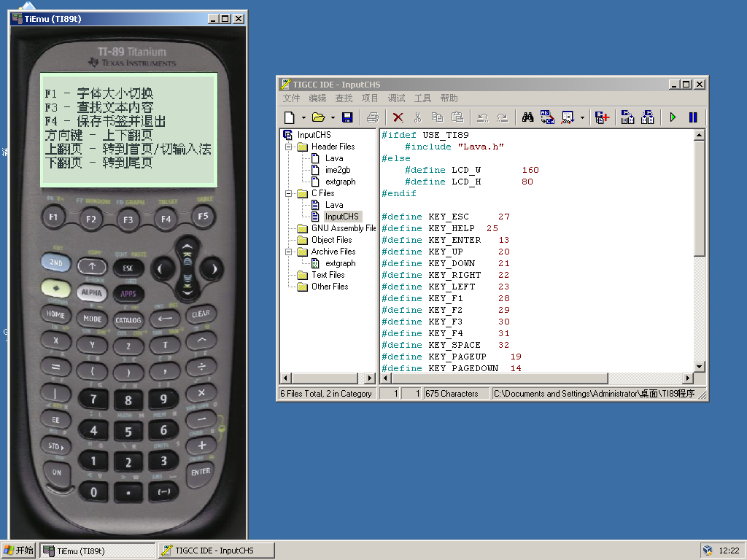Switch to TiEmu (TI89t) taskbar button
This screenshot has width=747, height=560.
tap(98, 551)
